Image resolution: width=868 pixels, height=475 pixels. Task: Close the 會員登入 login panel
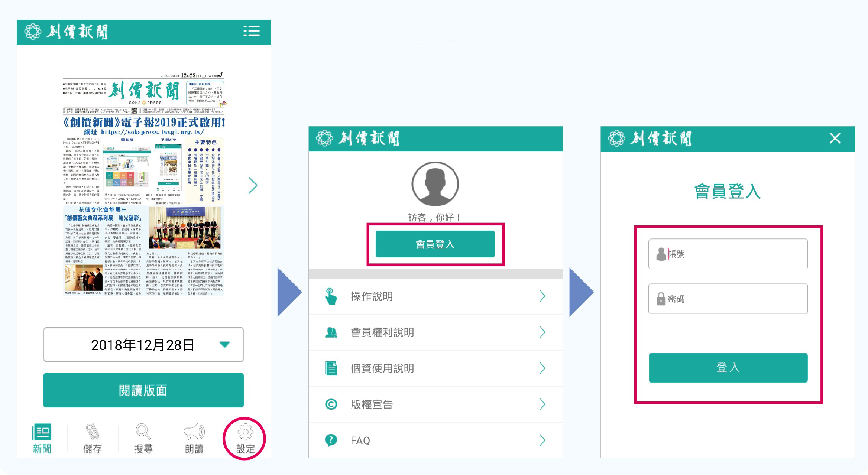pos(835,139)
